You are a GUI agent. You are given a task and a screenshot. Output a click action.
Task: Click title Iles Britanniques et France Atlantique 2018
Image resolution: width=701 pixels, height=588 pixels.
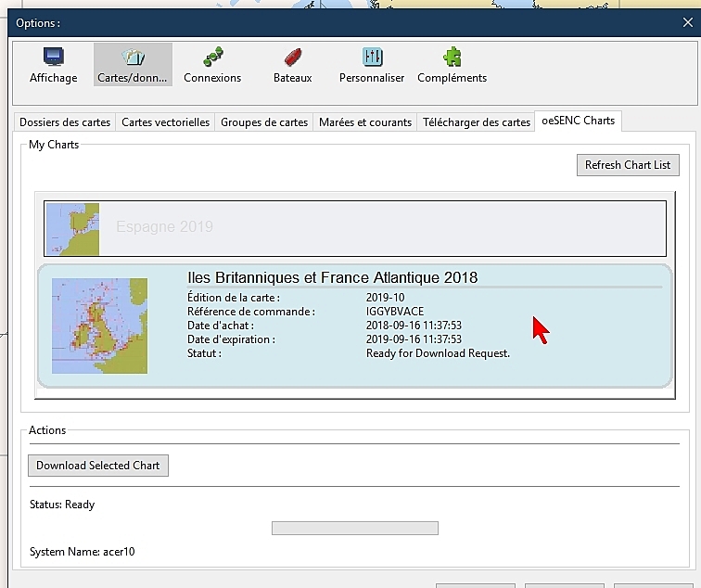point(332,277)
